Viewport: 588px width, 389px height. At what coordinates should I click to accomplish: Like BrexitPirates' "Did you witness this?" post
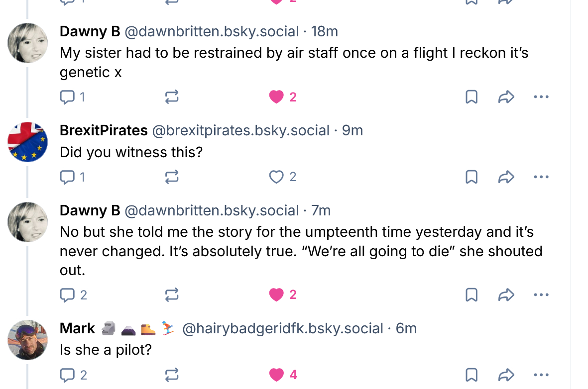[276, 177]
